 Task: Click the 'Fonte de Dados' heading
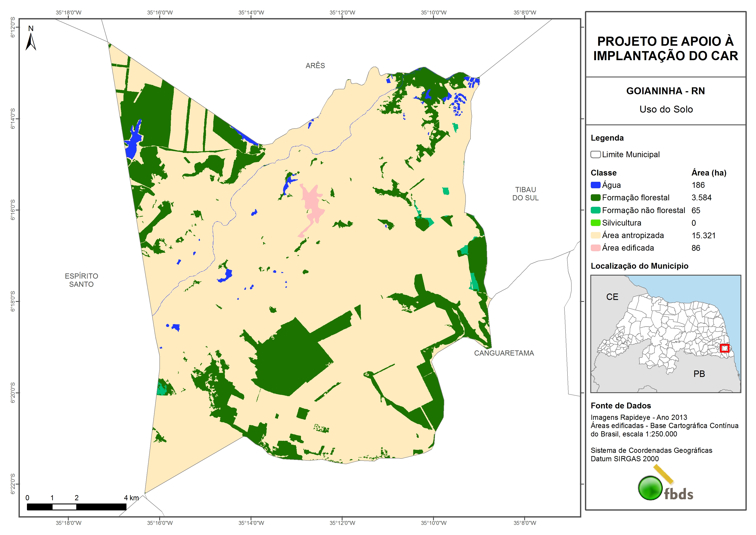621,406
